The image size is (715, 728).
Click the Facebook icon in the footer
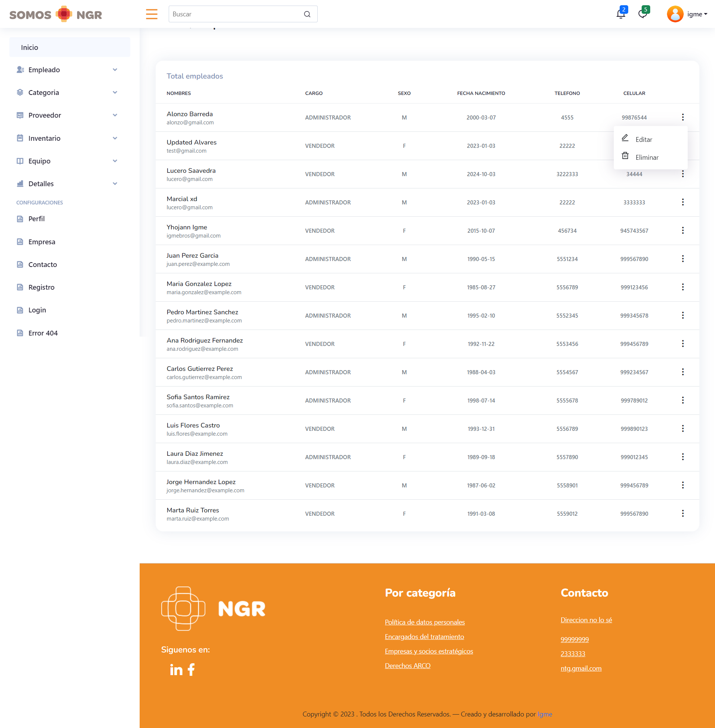(191, 669)
